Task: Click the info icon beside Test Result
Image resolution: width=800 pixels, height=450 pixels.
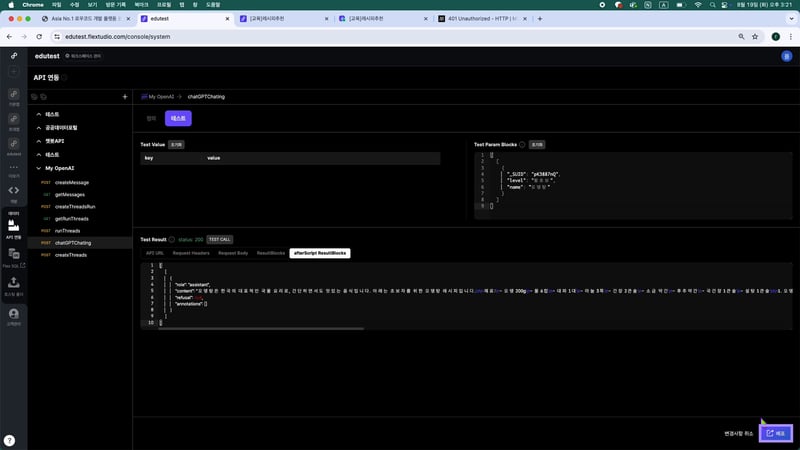Action: (x=172, y=240)
